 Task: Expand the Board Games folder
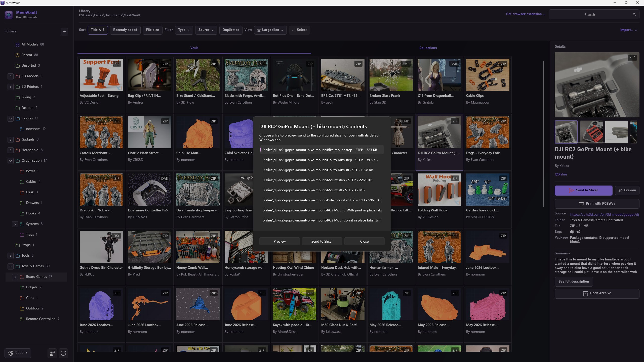click(15, 277)
